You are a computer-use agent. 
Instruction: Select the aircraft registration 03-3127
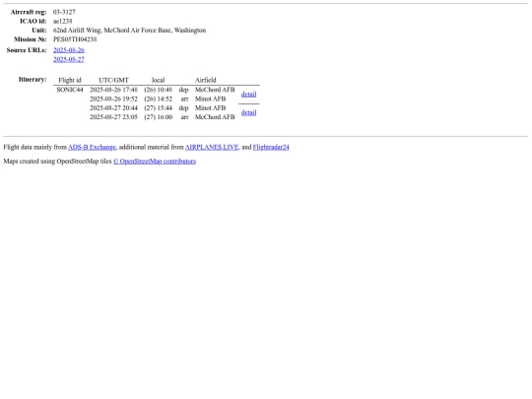[x=64, y=12]
